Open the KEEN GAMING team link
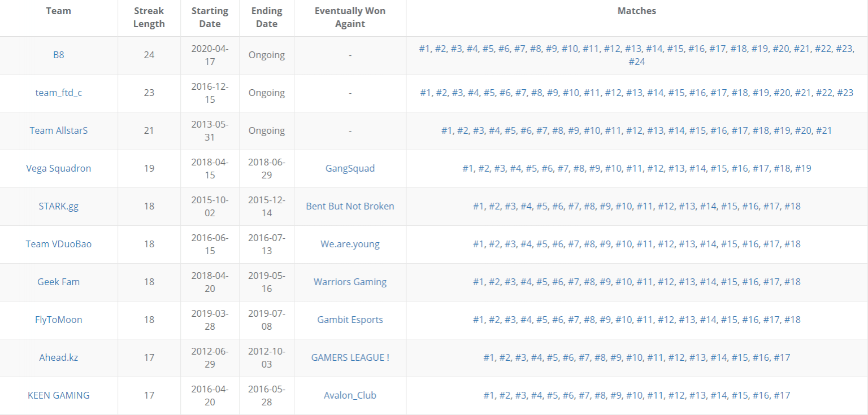Viewport: 868px width, 415px height. tap(59, 396)
